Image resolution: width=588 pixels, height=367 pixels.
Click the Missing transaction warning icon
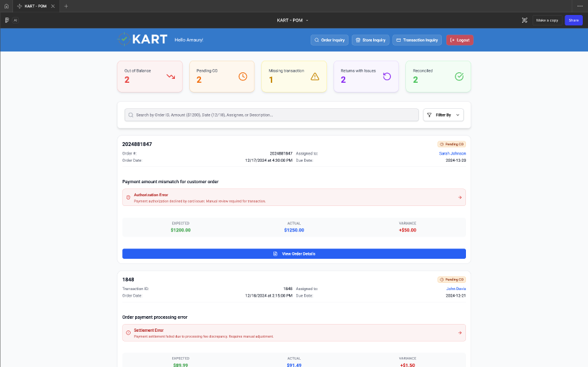coord(315,76)
